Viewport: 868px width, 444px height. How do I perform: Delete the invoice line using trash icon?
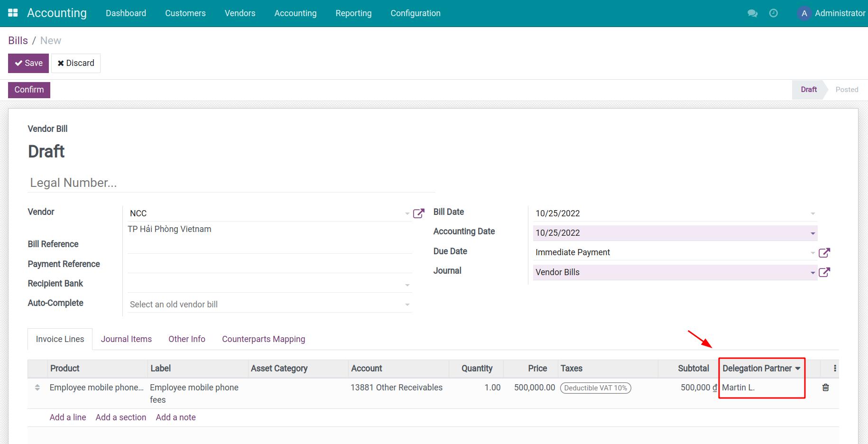pyautogui.click(x=825, y=388)
